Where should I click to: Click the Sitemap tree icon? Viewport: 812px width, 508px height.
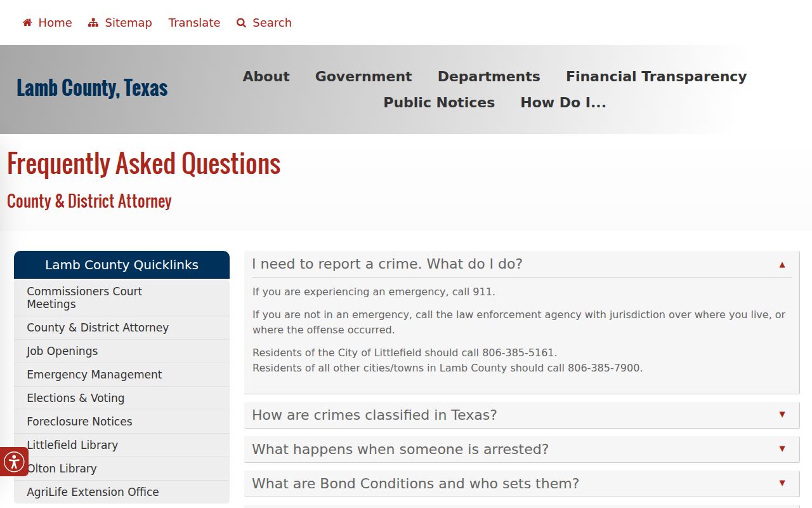click(x=93, y=23)
